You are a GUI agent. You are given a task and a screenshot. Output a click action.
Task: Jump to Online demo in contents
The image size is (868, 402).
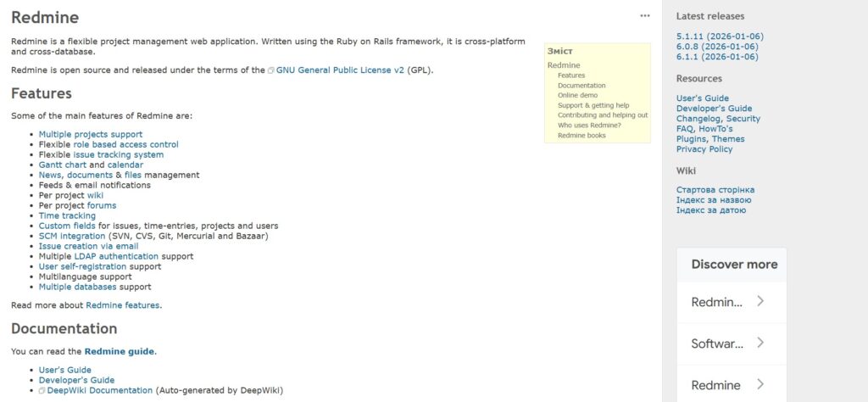pos(578,95)
